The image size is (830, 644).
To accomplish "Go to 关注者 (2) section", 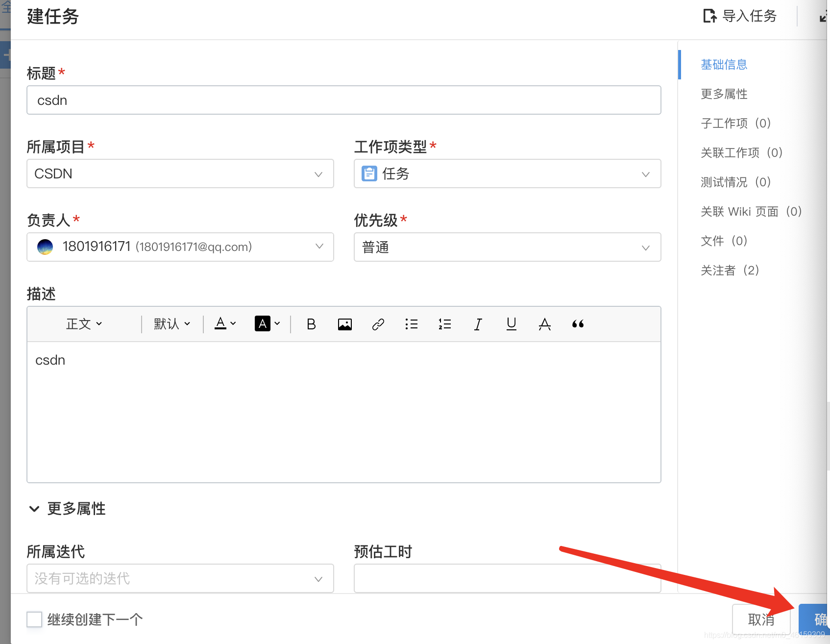I will point(730,271).
